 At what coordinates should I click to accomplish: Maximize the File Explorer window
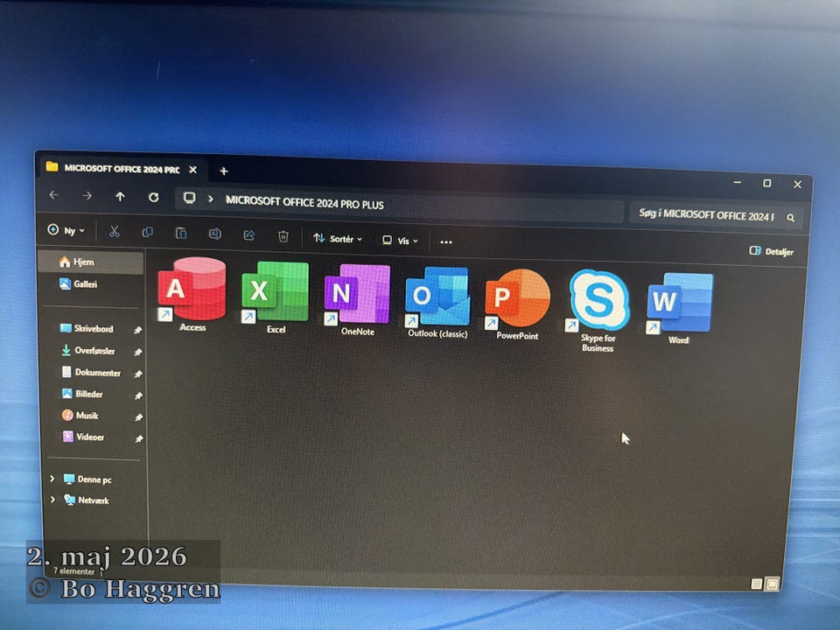point(767,183)
